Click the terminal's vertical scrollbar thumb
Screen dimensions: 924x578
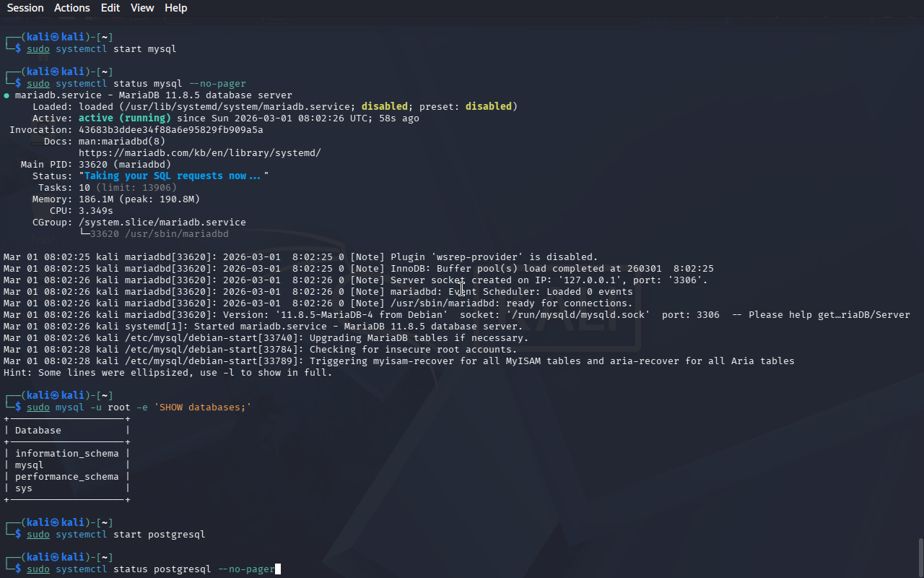coord(920,556)
